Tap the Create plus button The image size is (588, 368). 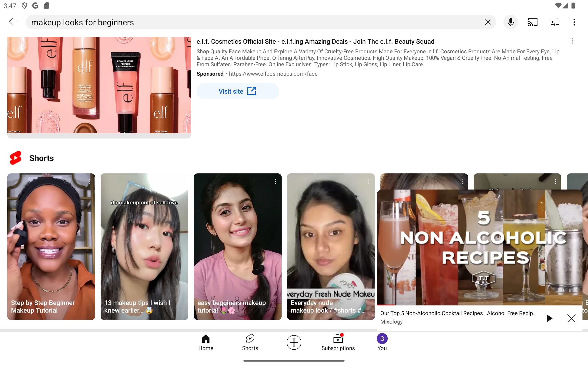[x=294, y=342]
